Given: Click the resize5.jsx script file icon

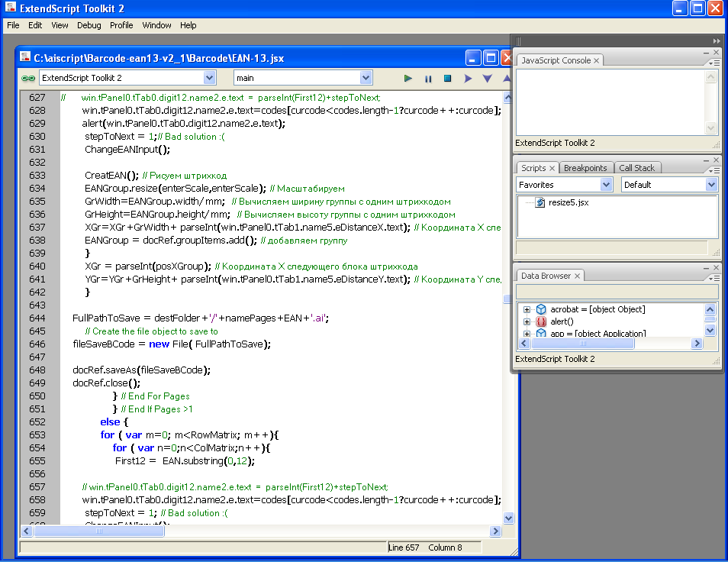Looking at the screenshot, I should [540, 202].
